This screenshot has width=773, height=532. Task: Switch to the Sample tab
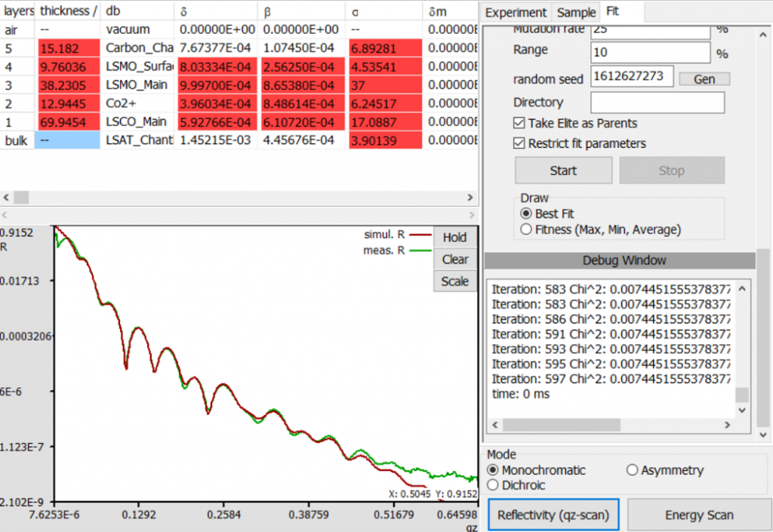[x=575, y=12]
